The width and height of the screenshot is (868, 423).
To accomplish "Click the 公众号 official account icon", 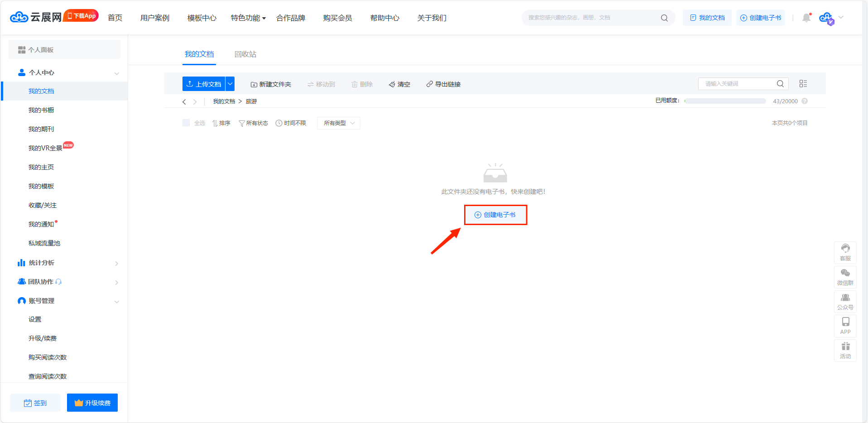I will tap(845, 301).
